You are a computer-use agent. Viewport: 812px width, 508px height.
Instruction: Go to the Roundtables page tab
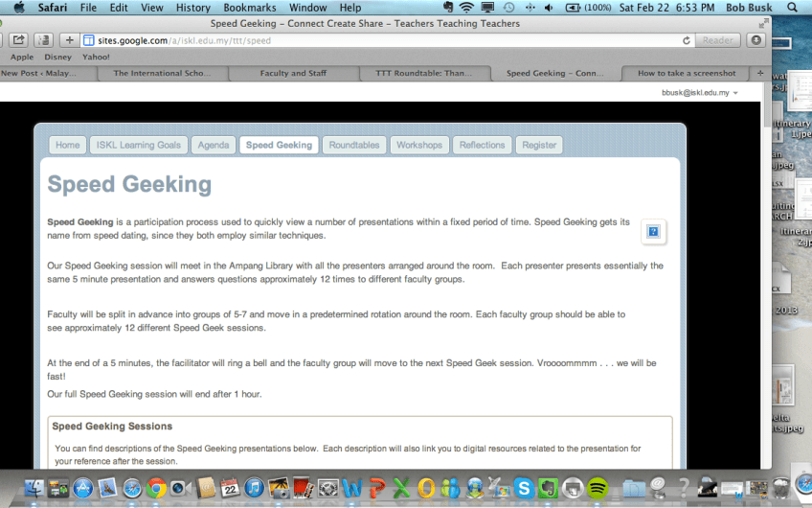(x=354, y=145)
